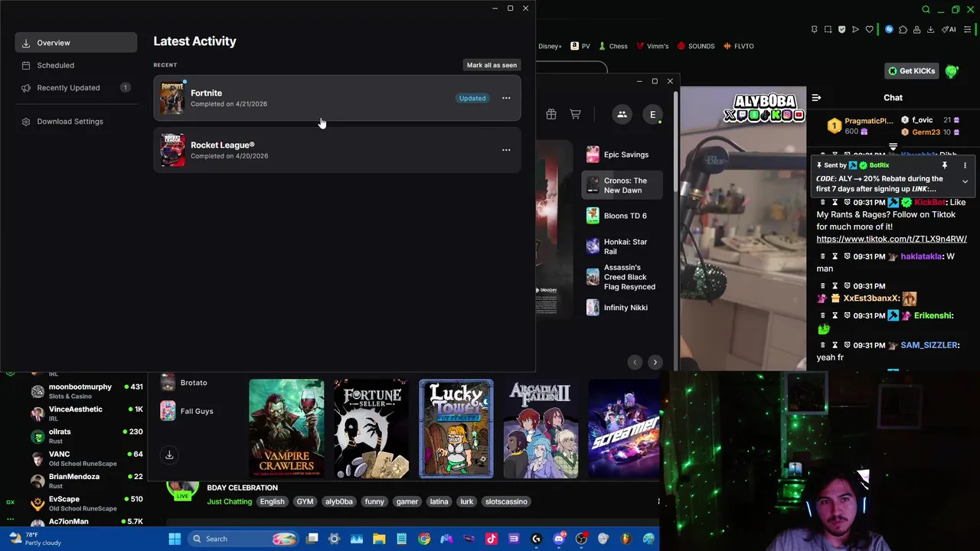
Task: Click the browser heart favorites icon
Action: [869, 30]
